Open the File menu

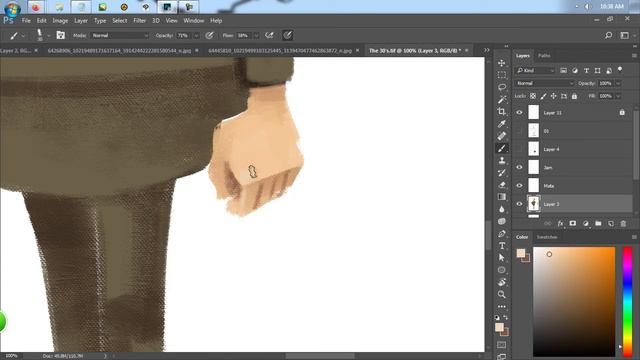pos(26,20)
